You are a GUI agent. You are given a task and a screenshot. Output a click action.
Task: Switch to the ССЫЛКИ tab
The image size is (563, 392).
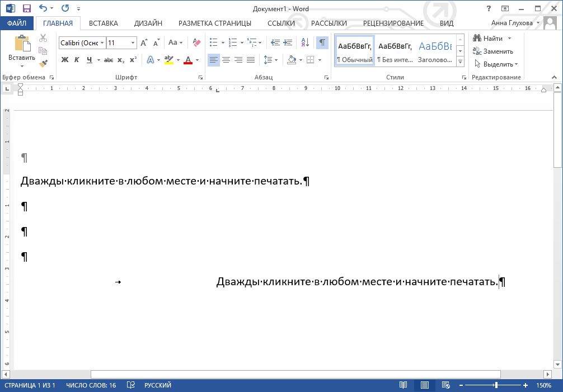(x=281, y=23)
